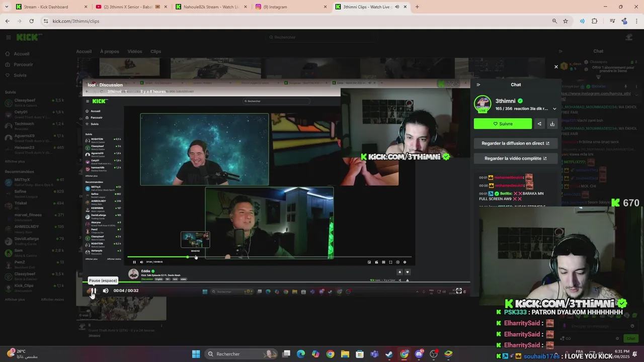Screen dimensions: 644x362
Task: Open Kick_Clipz in recommended channels
Action: (x=34, y=288)
